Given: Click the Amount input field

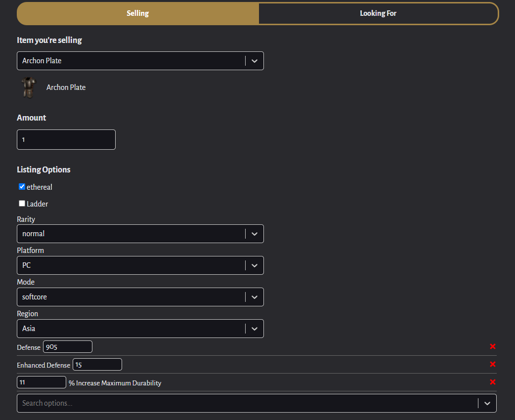Looking at the screenshot, I should (66, 139).
